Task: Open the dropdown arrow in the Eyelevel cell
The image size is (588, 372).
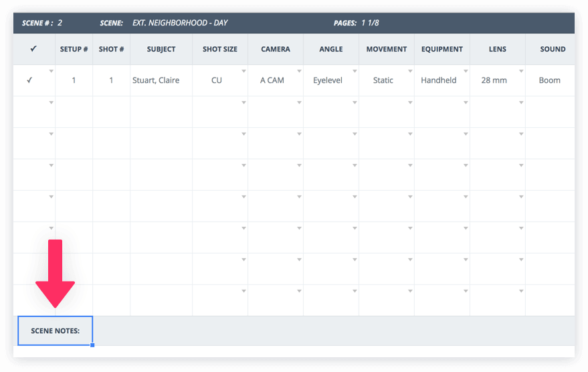Action: point(355,71)
